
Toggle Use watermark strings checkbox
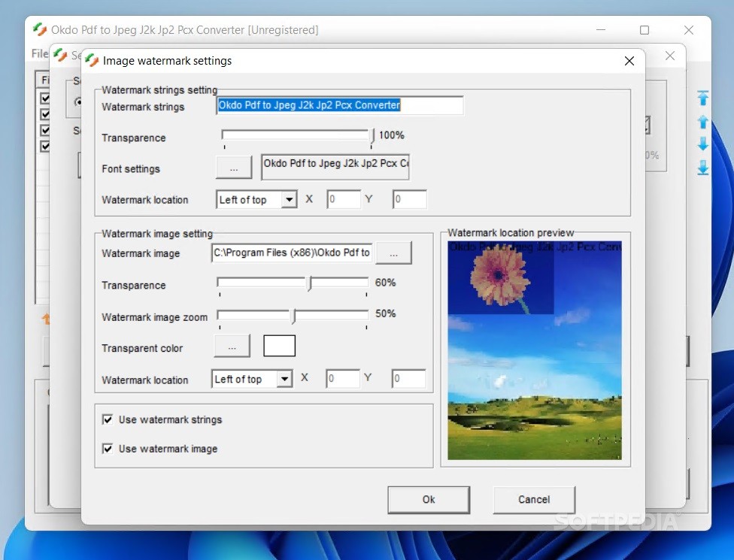click(108, 419)
